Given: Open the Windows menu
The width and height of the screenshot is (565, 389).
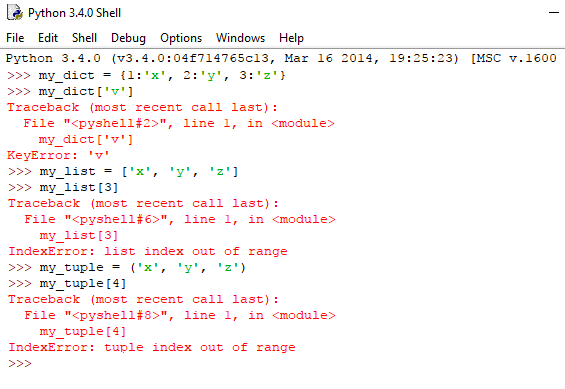Looking at the screenshot, I should (240, 38).
